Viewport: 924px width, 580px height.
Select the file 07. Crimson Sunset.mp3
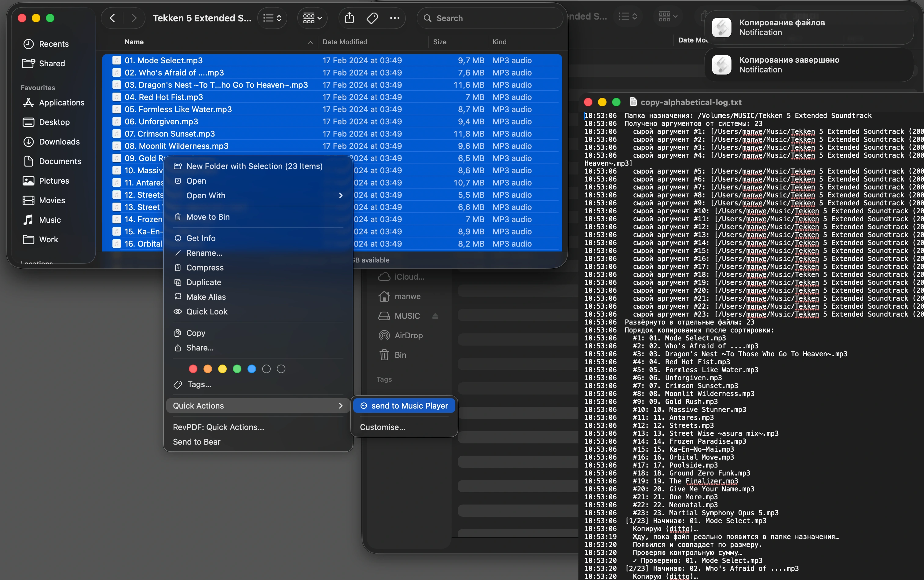pyautogui.click(x=332, y=134)
